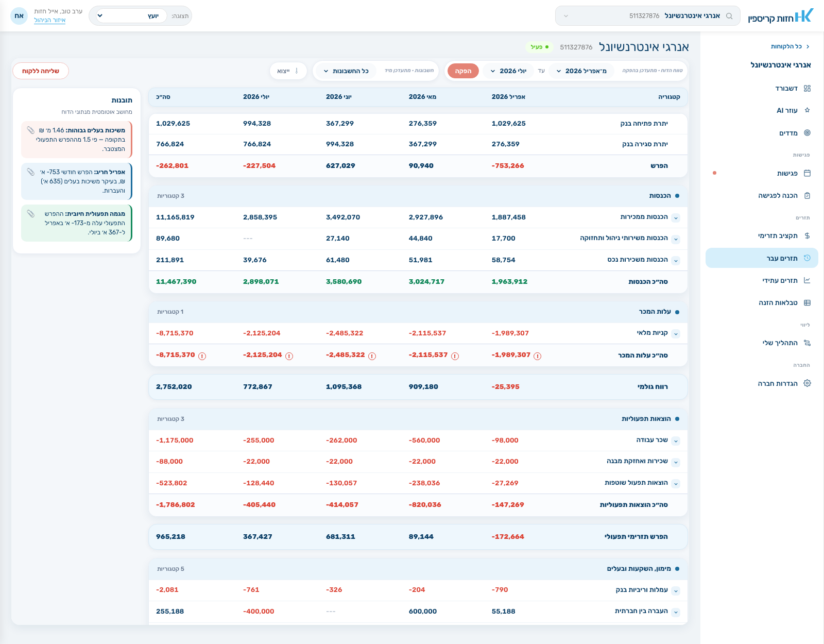Click the רווח גולמי row label

tap(653, 387)
